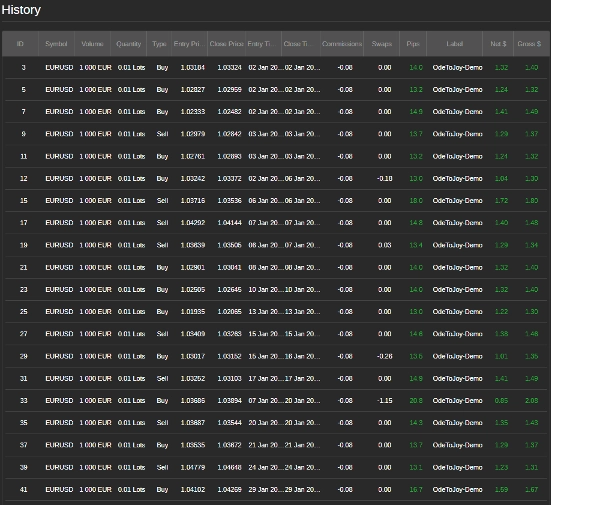Select OdeToJoy-Demo label in row 41
600x505 pixels.
tap(457, 490)
